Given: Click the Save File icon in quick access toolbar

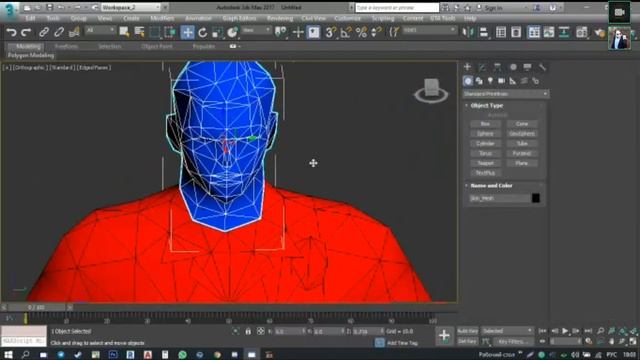Looking at the screenshot, I should [x=49, y=7].
